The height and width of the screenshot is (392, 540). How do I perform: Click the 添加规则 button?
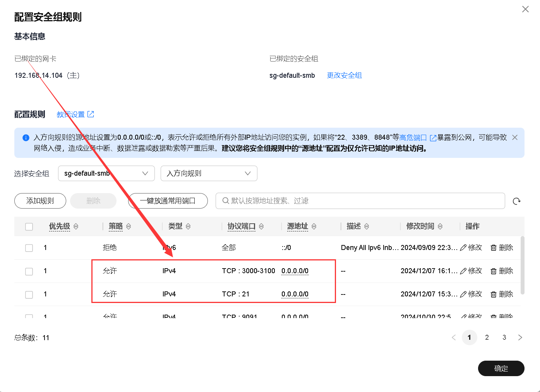point(40,201)
